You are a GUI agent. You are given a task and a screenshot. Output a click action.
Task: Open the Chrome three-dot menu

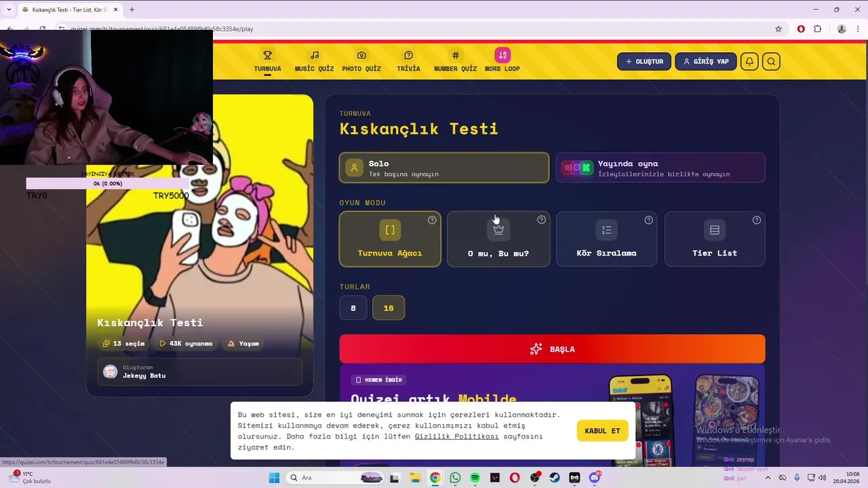point(859,29)
